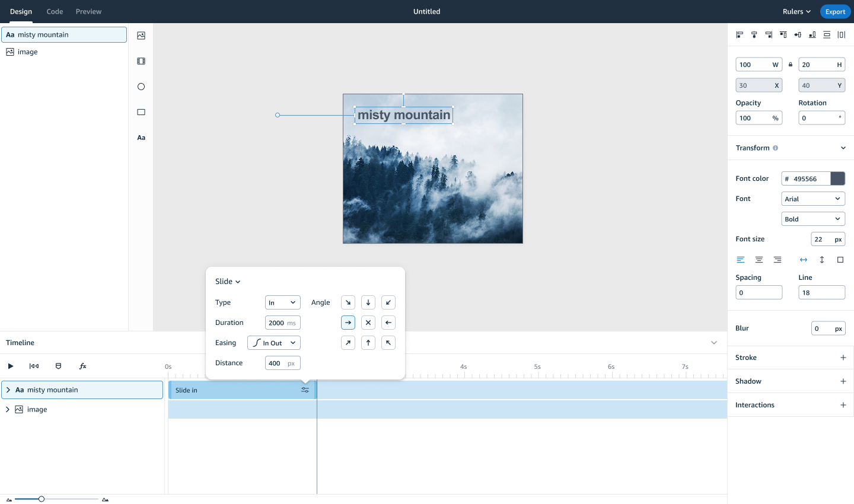Switch to the Code tab

(x=55, y=11)
